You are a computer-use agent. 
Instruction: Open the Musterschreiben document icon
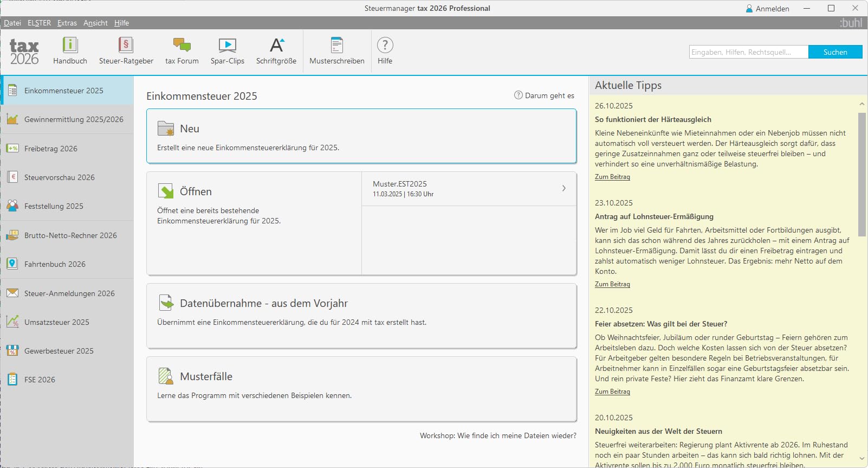(x=337, y=45)
